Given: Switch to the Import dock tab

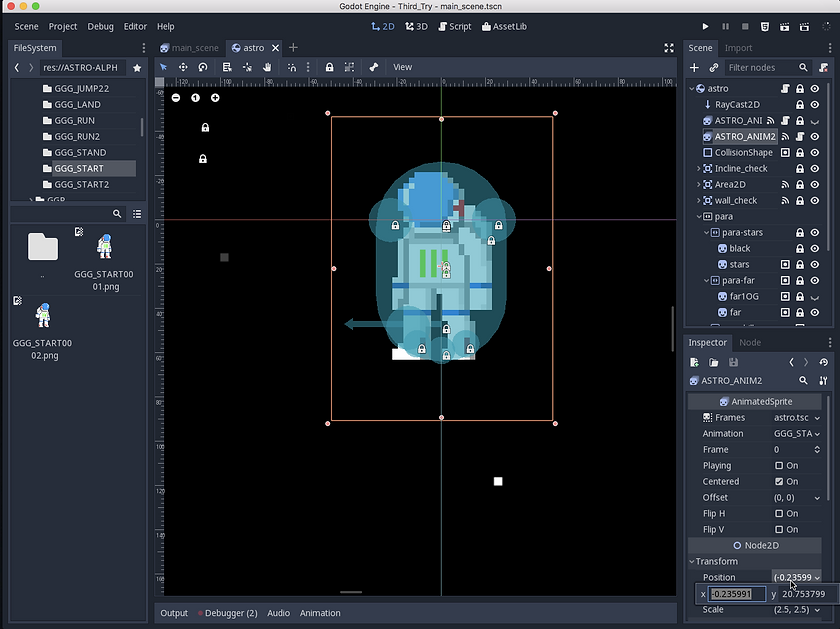Looking at the screenshot, I should [x=738, y=48].
